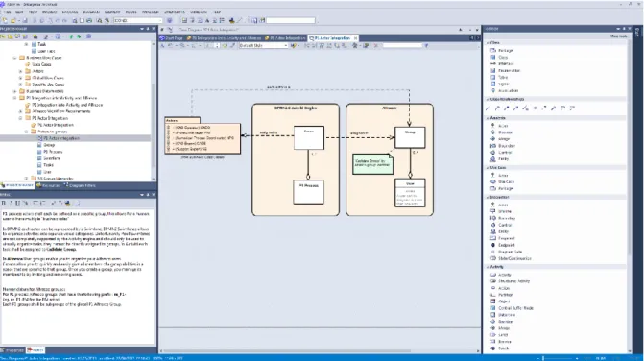Click the green note in Alfresco boundary
This screenshot has height=361, width=644.
click(372, 164)
